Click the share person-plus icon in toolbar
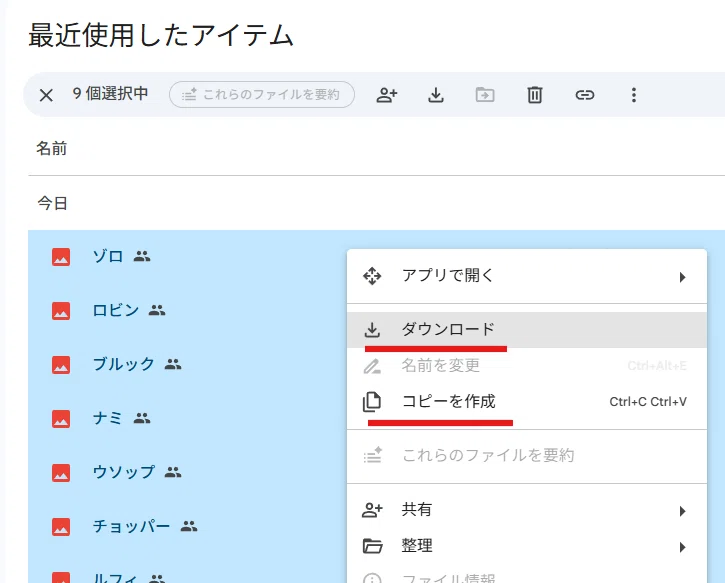The width and height of the screenshot is (725, 583). [387, 95]
